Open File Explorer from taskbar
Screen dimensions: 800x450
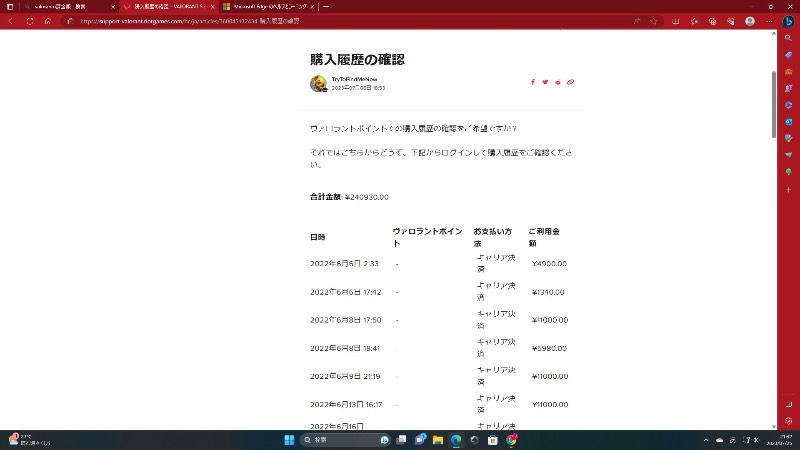pos(438,440)
